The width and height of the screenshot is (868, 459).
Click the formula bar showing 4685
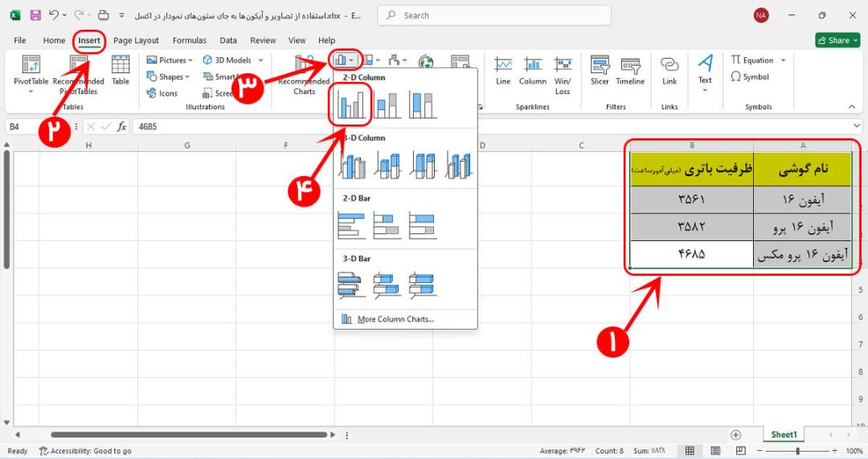coord(493,127)
